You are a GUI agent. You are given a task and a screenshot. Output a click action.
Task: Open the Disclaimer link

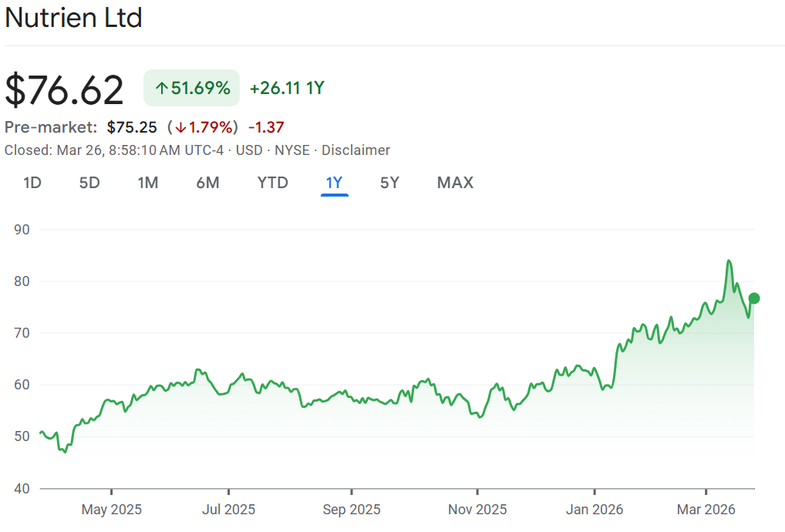tap(355, 150)
